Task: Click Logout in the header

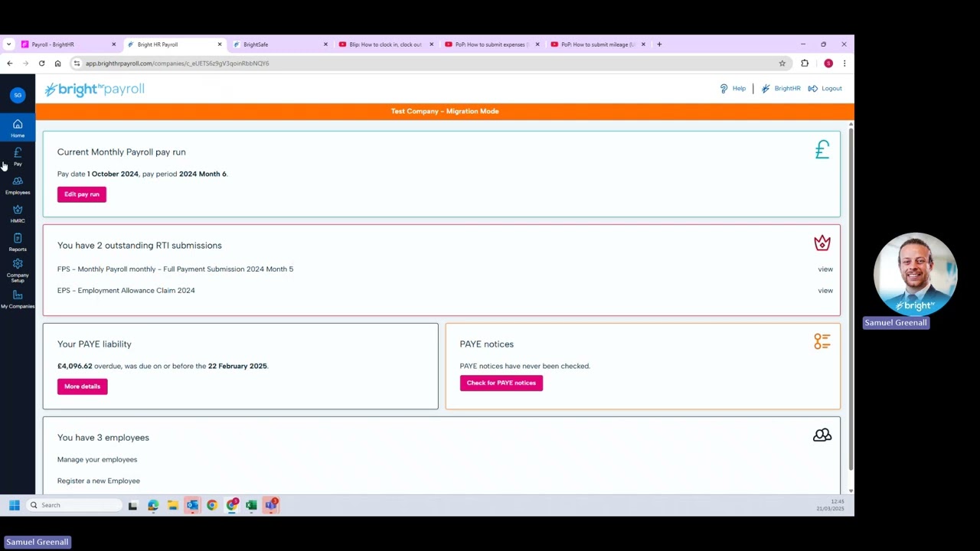Action: tap(825, 89)
